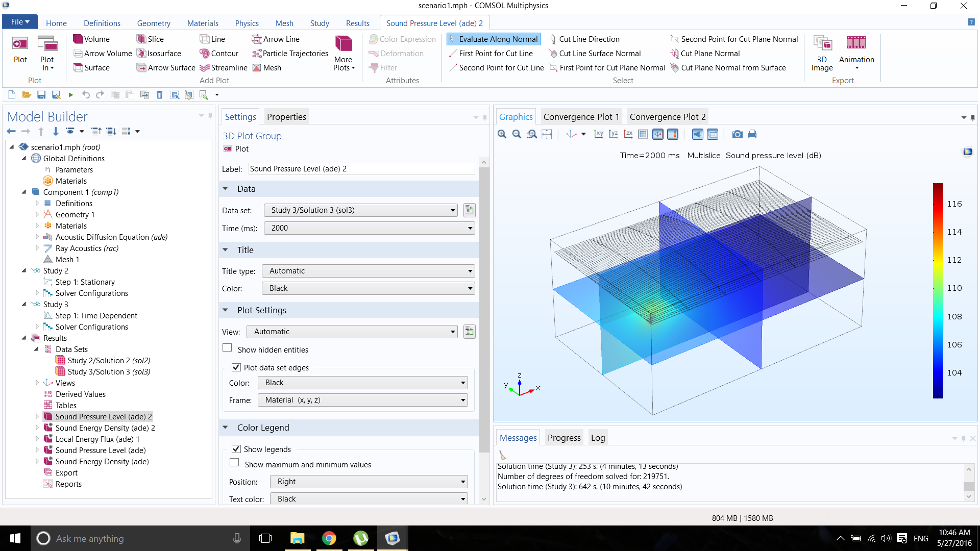Add a Streamline plot

[x=224, y=68]
